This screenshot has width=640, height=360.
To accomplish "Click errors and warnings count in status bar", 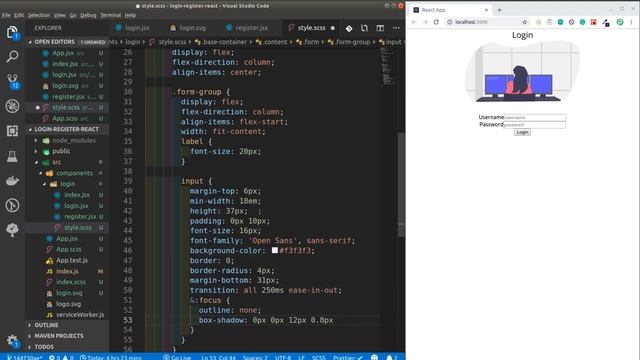I will tap(61, 357).
